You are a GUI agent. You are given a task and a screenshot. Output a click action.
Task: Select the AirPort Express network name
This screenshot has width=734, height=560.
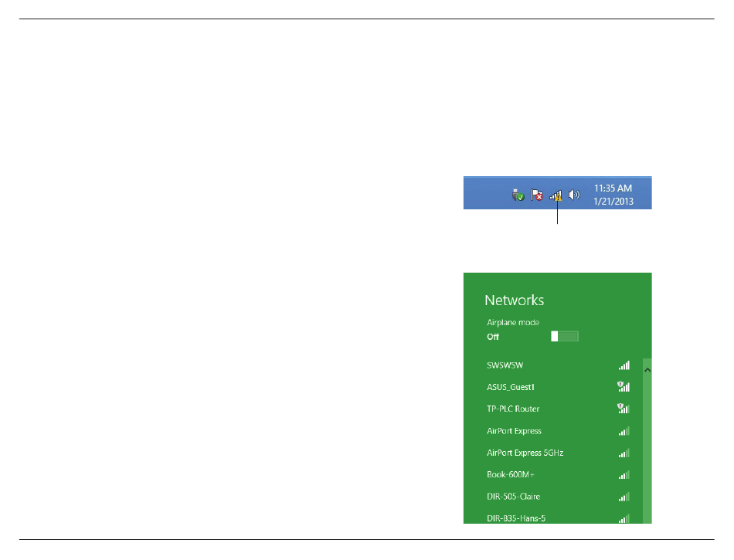(x=514, y=431)
